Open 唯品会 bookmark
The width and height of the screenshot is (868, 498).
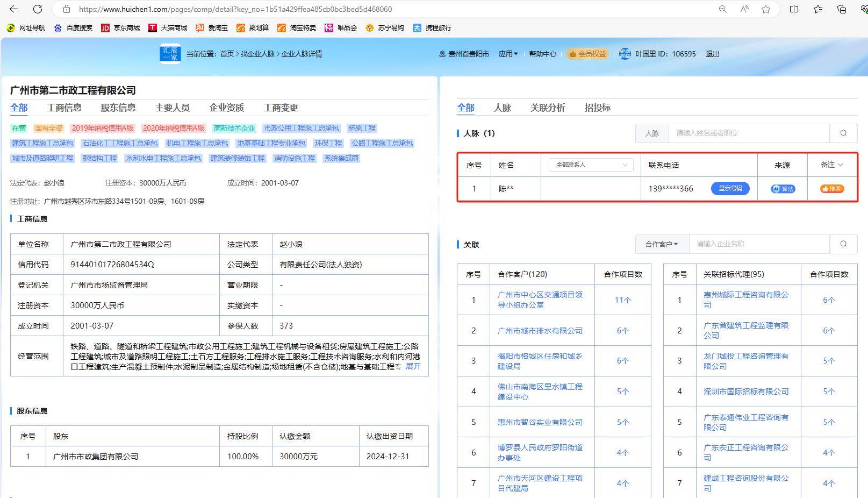point(341,28)
